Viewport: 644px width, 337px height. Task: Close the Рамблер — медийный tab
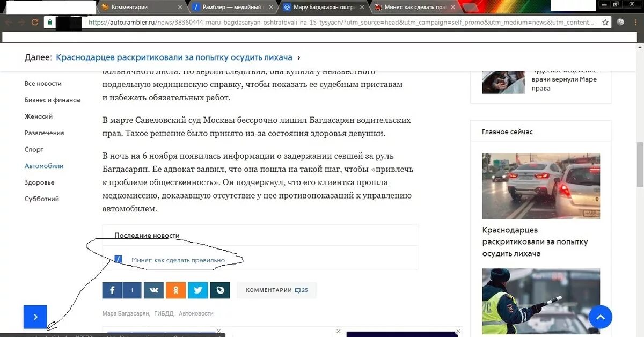click(272, 7)
